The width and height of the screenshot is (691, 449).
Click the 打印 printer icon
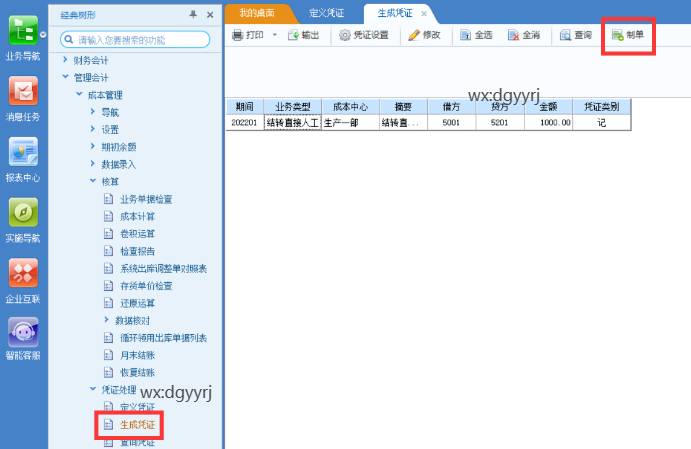[x=238, y=35]
